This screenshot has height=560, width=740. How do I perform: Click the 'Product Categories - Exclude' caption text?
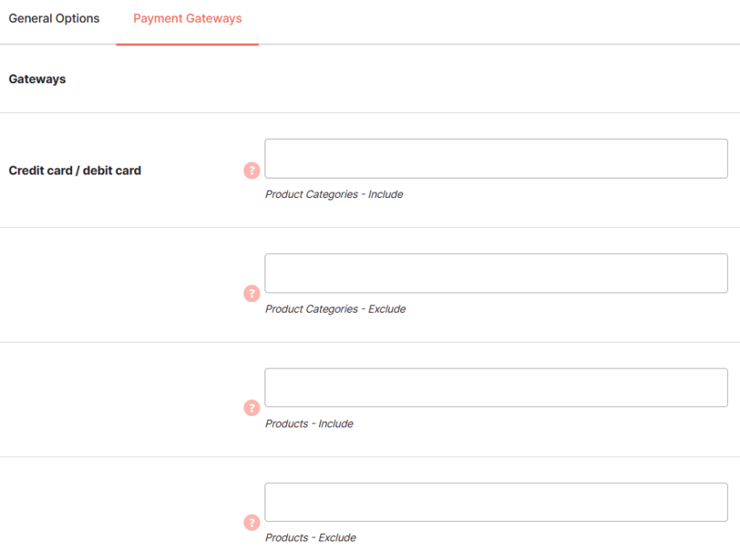(336, 309)
